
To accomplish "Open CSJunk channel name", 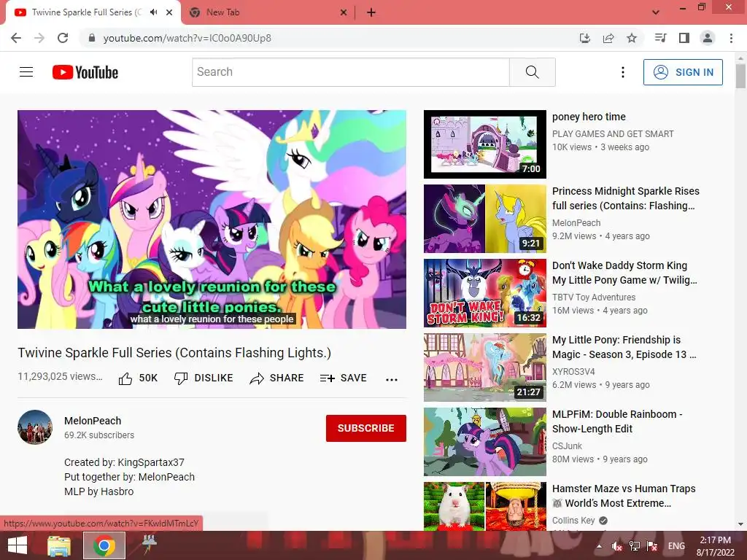I will pyautogui.click(x=567, y=446).
